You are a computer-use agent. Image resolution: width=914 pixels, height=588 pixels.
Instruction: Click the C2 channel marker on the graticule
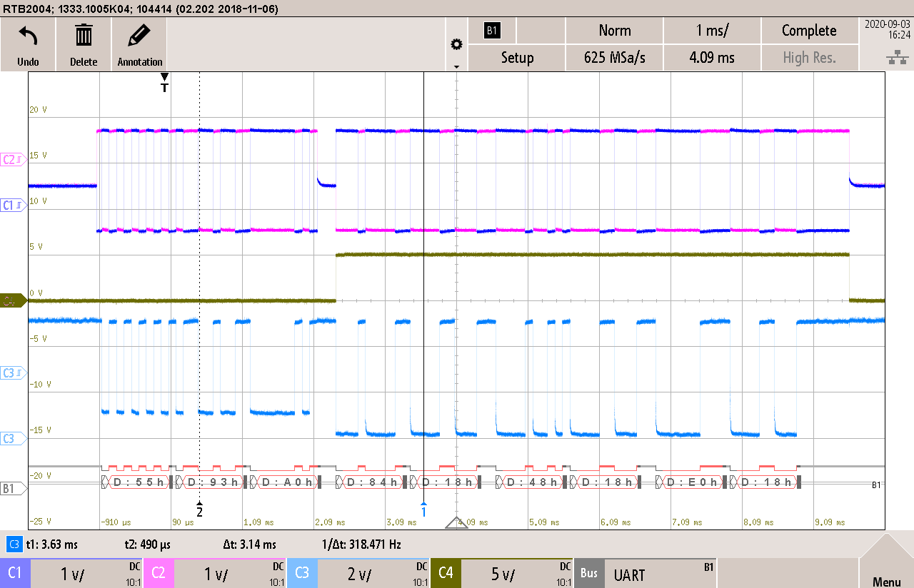(x=13, y=160)
